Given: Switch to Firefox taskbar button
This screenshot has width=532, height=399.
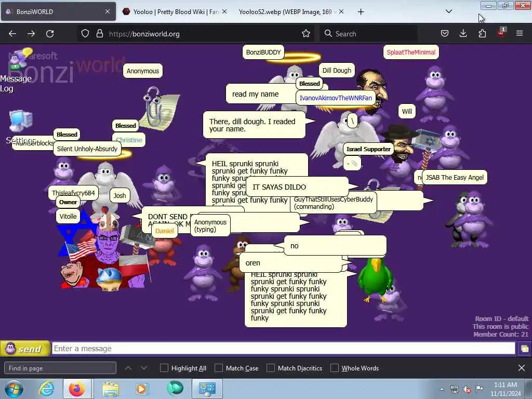Looking at the screenshot, I should point(77,389).
